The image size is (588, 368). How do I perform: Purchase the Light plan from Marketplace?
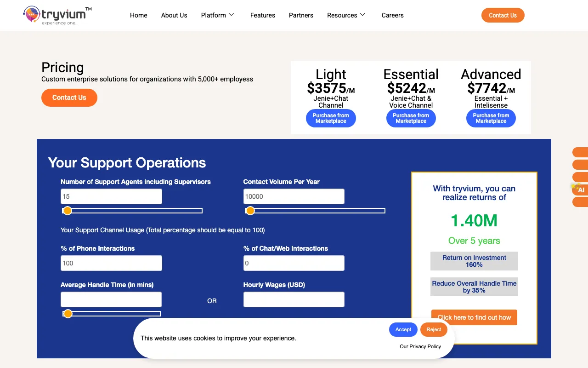point(331,118)
